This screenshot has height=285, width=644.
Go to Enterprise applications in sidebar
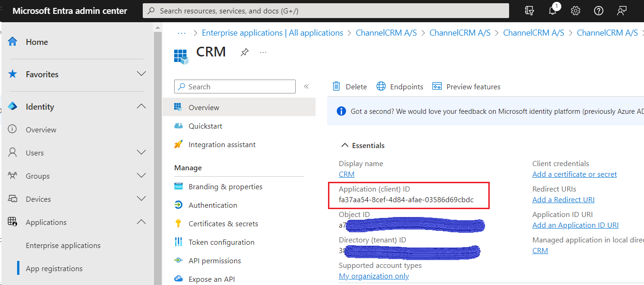[x=63, y=245]
